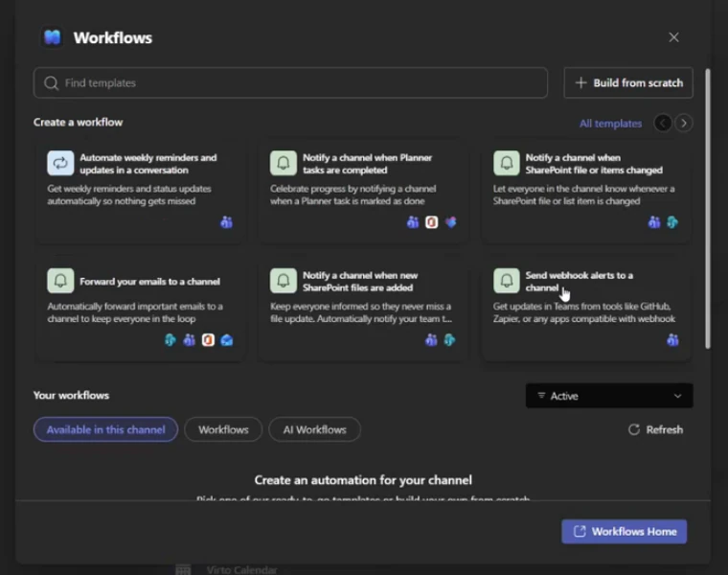This screenshot has height=575, width=728.
Task: Click Teams icon on Automate weekly reminders card
Action: [227, 222]
